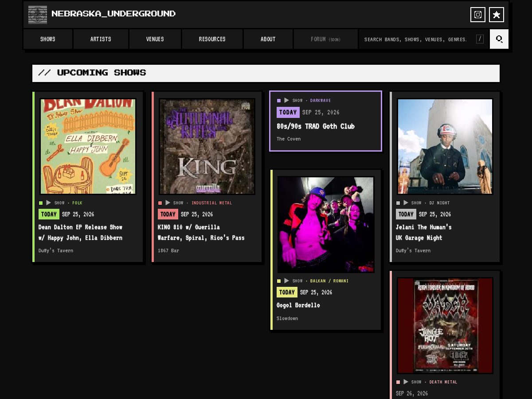This screenshot has height=399, width=532.
Task: Click gray square marker on DJ Night card
Action: pyautogui.click(x=398, y=203)
